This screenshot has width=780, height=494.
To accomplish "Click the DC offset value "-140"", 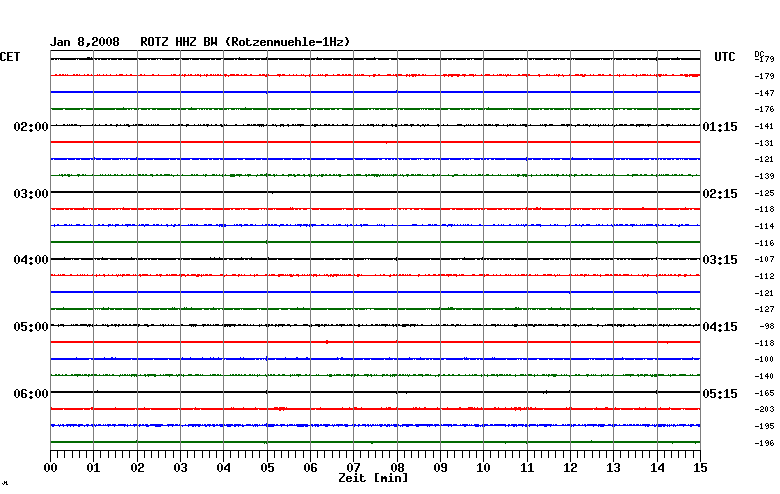I will [765, 376].
